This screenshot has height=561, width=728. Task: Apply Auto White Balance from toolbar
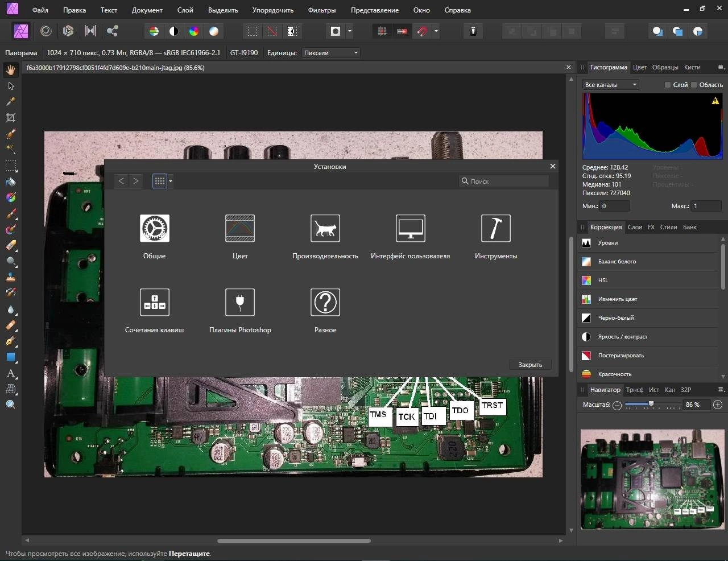[214, 31]
